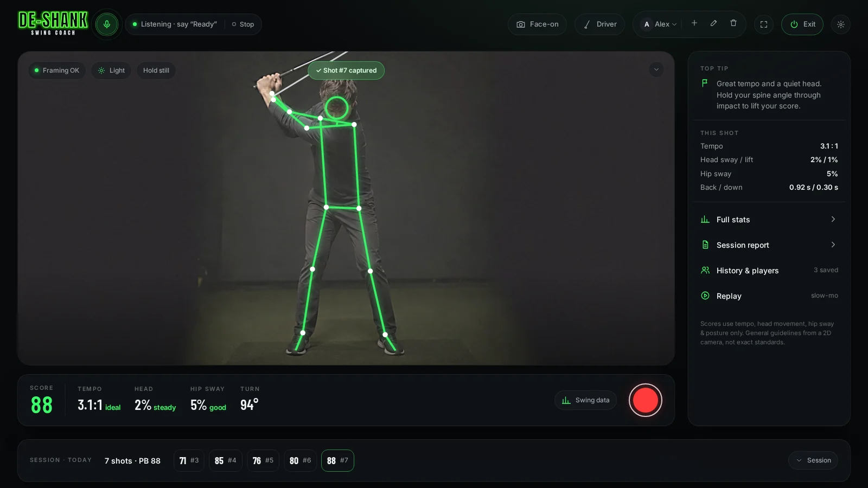Collapse the video overlay with chevron
This screenshot has width=868, height=488.
(656, 69)
